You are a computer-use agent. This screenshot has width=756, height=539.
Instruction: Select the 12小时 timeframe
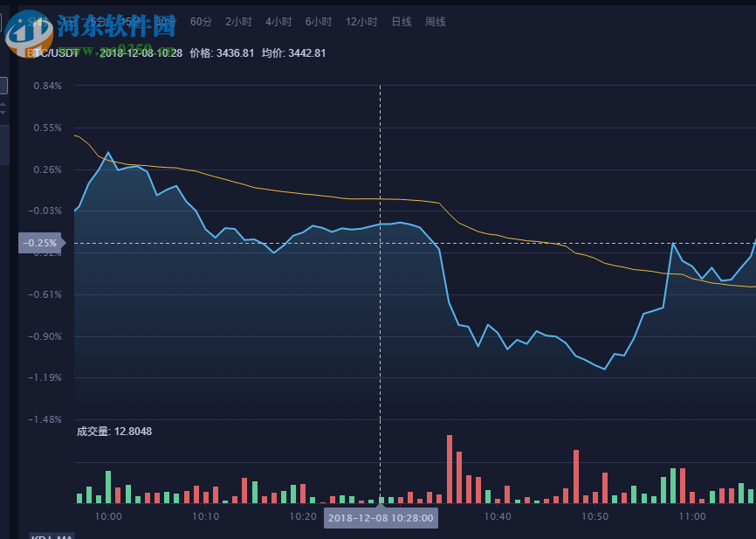point(361,22)
